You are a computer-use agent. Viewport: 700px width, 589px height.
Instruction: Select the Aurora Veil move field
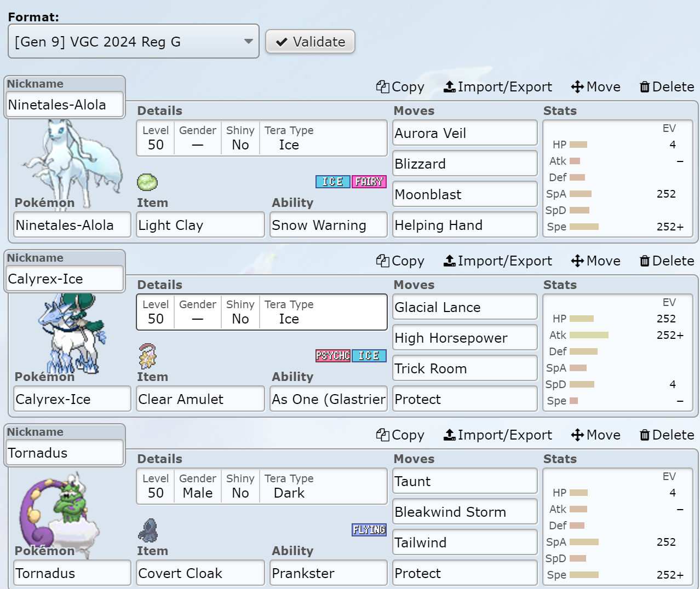tap(465, 133)
